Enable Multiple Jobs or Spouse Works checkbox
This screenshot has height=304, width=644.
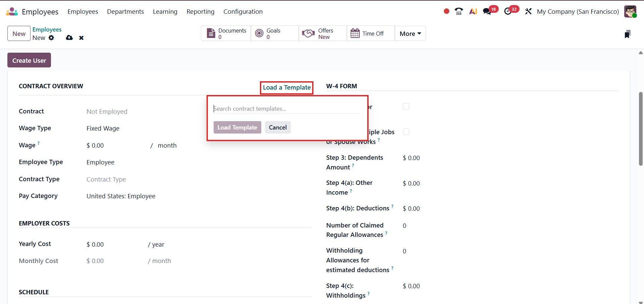[x=406, y=132]
